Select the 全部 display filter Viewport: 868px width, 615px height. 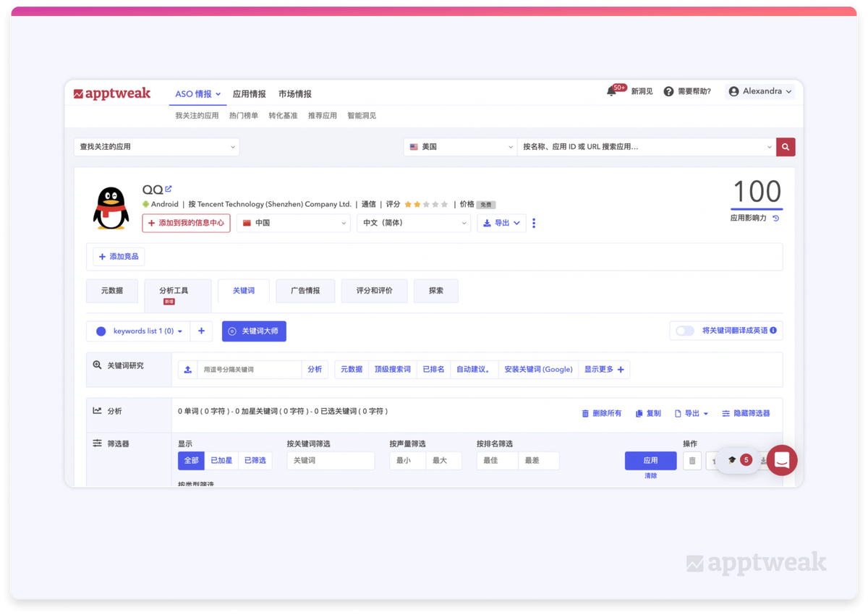coord(191,460)
